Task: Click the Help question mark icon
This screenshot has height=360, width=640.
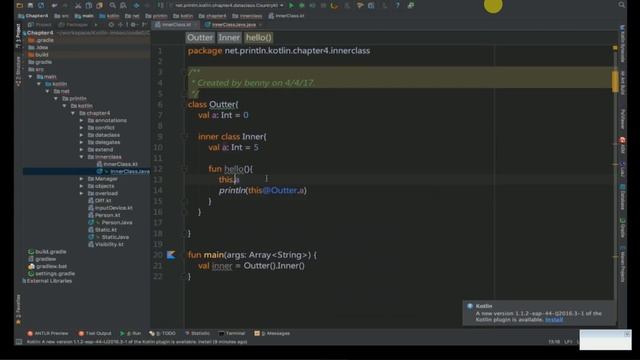Action: click(x=397, y=5)
